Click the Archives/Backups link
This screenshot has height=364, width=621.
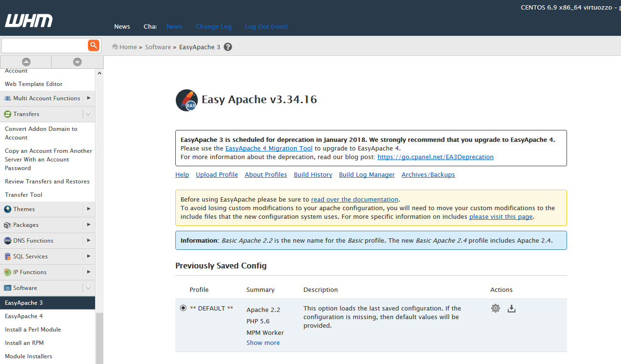(428, 175)
